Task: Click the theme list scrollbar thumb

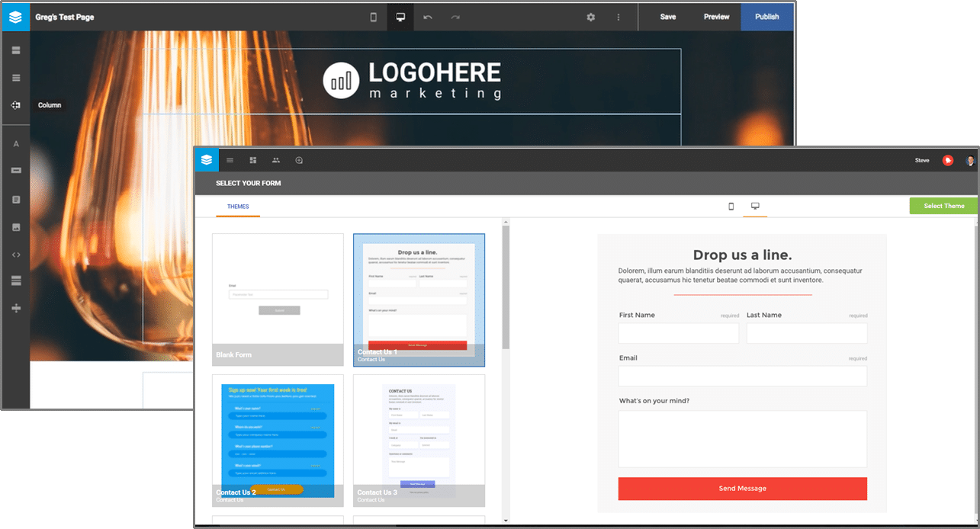Action: tap(506, 286)
